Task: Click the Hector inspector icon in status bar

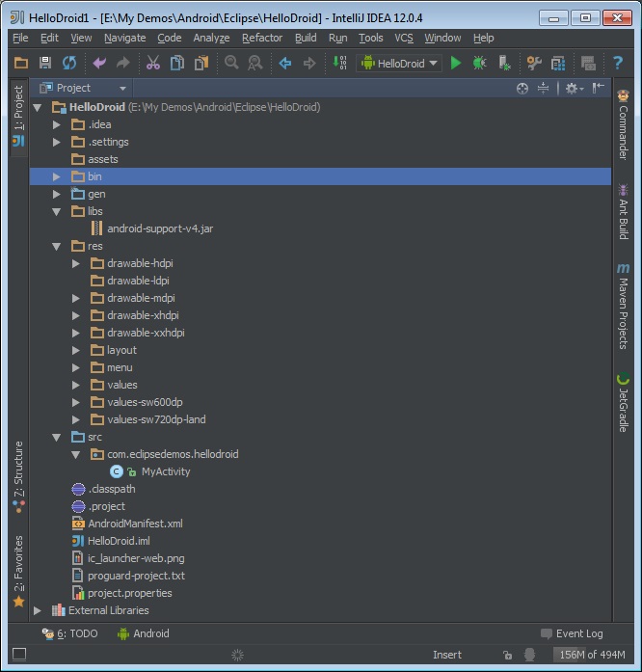Action: 530,655
